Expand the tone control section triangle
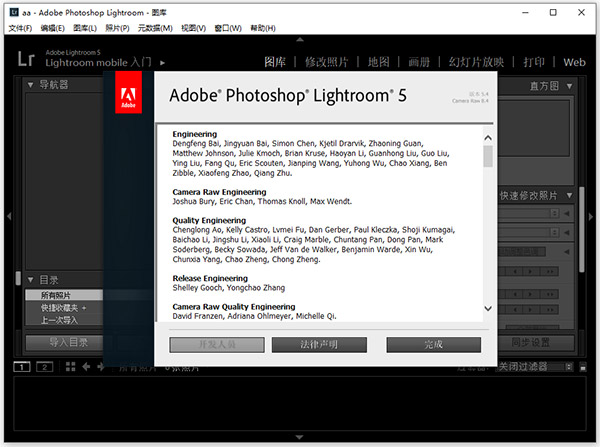 pyautogui.click(x=567, y=252)
